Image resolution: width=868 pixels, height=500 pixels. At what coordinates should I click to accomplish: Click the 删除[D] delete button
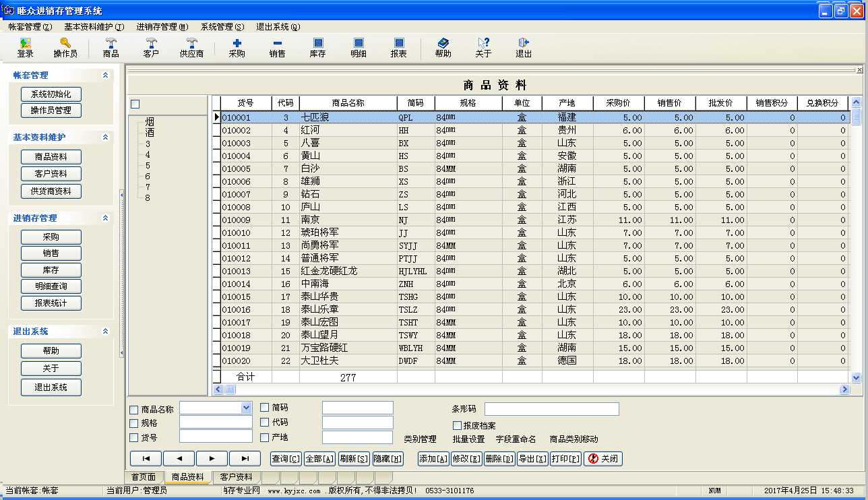[x=499, y=459]
